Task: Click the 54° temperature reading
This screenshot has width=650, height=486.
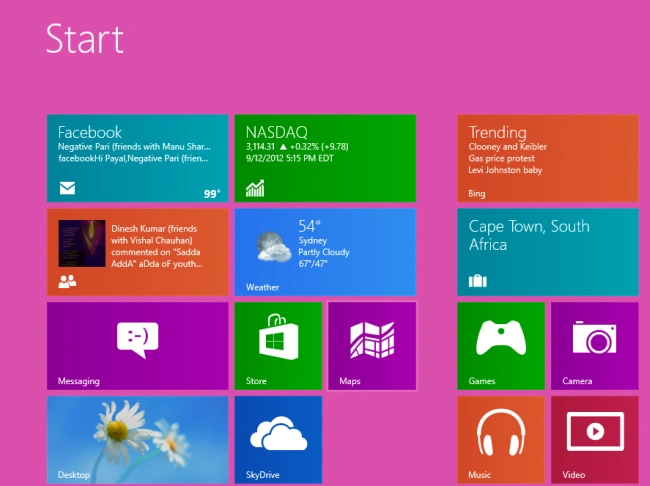Action: pos(309,226)
